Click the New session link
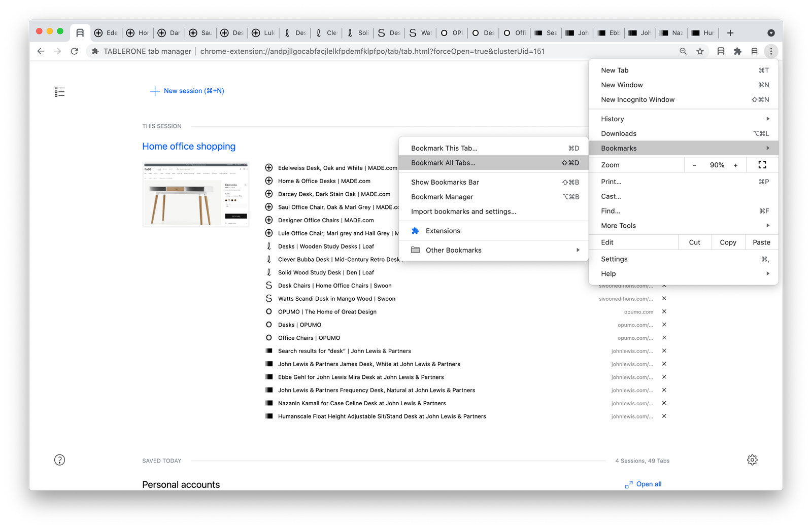812x529 pixels. click(x=187, y=91)
